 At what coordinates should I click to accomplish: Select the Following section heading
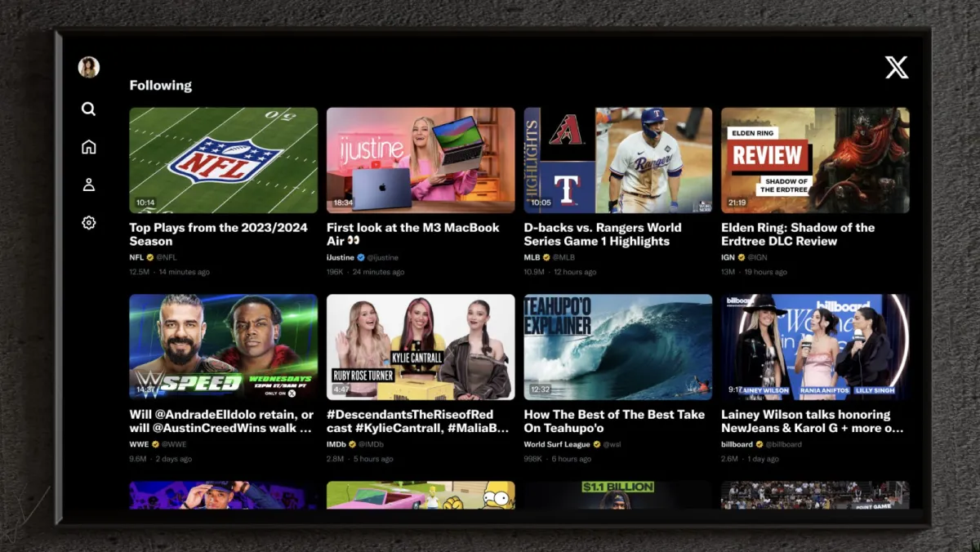coord(161,85)
